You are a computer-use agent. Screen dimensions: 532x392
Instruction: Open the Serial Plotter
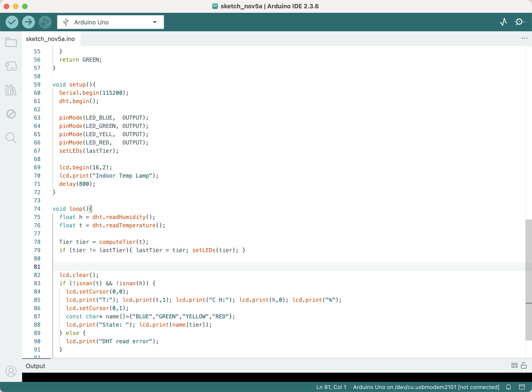[503, 22]
